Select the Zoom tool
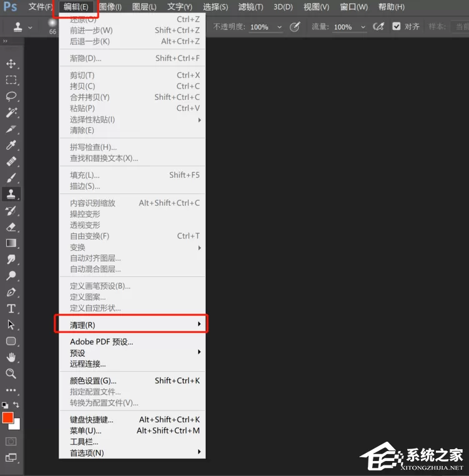 tap(11, 374)
